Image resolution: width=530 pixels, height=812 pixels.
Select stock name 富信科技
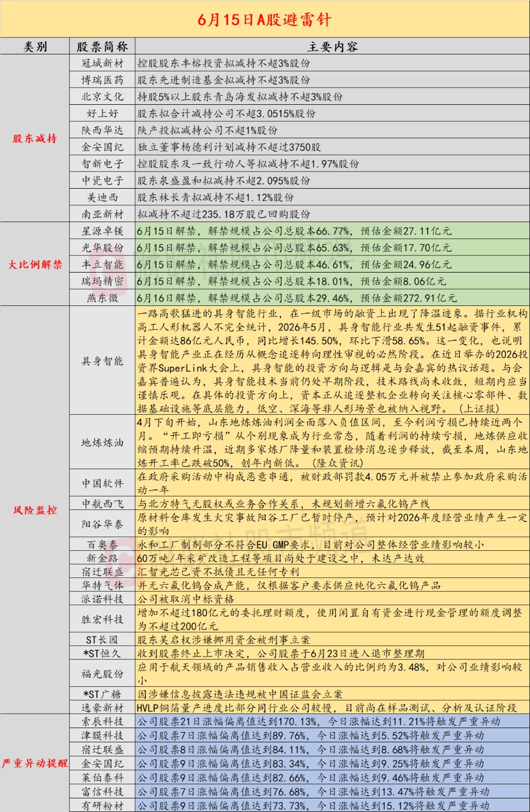(102, 792)
